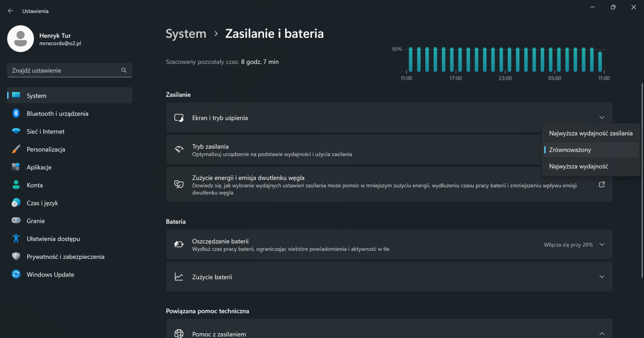The height and width of the screenshot is (338, 644).
Task: Open Granie settings
Action: tap(70, 221)
